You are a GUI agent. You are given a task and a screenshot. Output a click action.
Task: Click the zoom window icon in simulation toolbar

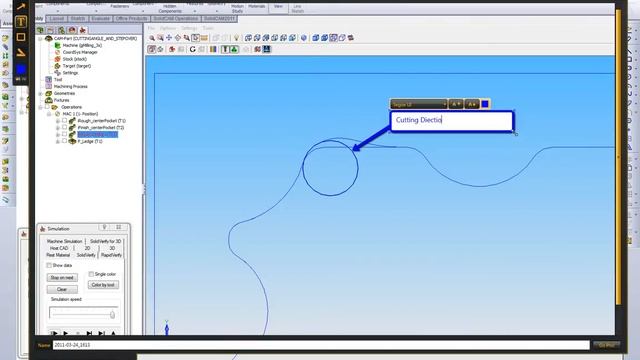pyautogui.click(x=160, y=38)
